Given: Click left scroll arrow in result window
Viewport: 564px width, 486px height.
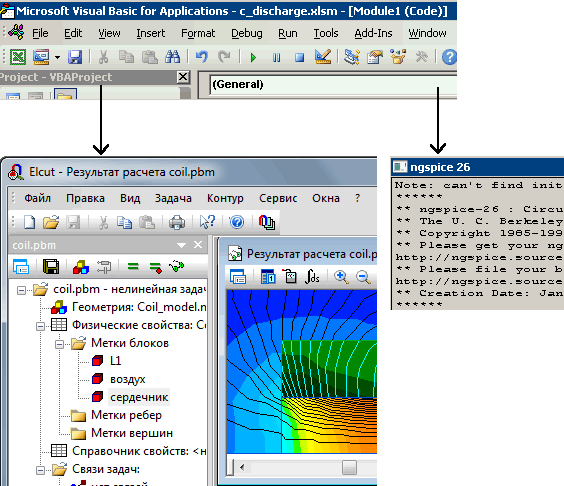Looking at the screenshot, I should point(242,467).
